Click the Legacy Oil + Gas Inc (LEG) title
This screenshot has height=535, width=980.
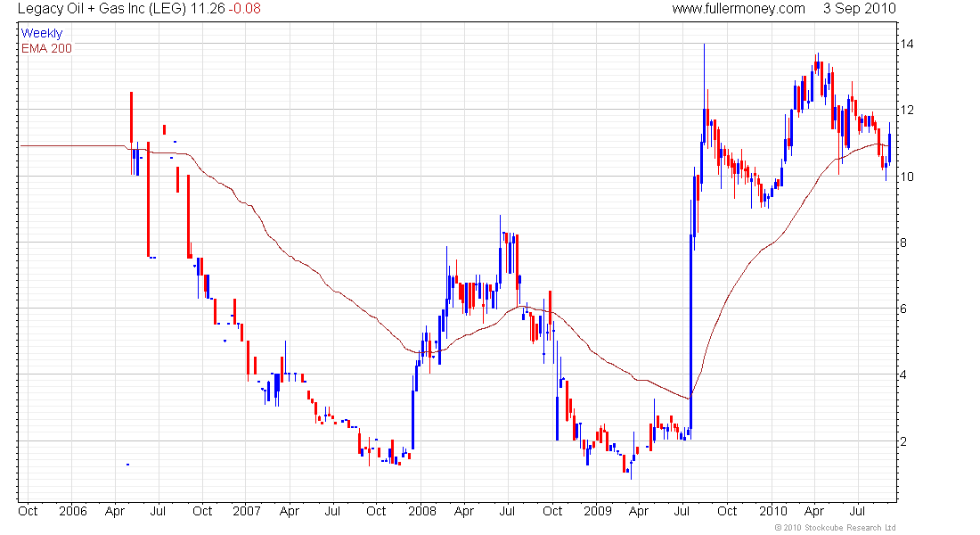pos(102,9)
